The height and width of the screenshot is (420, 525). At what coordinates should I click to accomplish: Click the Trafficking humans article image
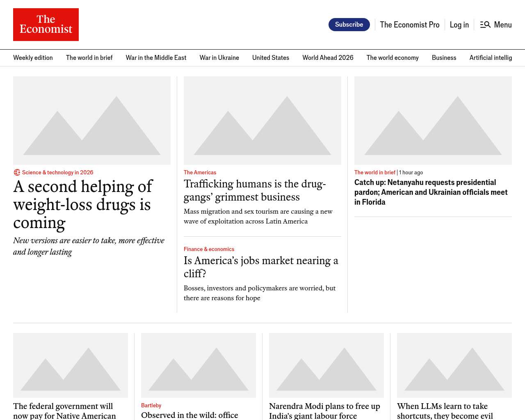pos(262,121)
